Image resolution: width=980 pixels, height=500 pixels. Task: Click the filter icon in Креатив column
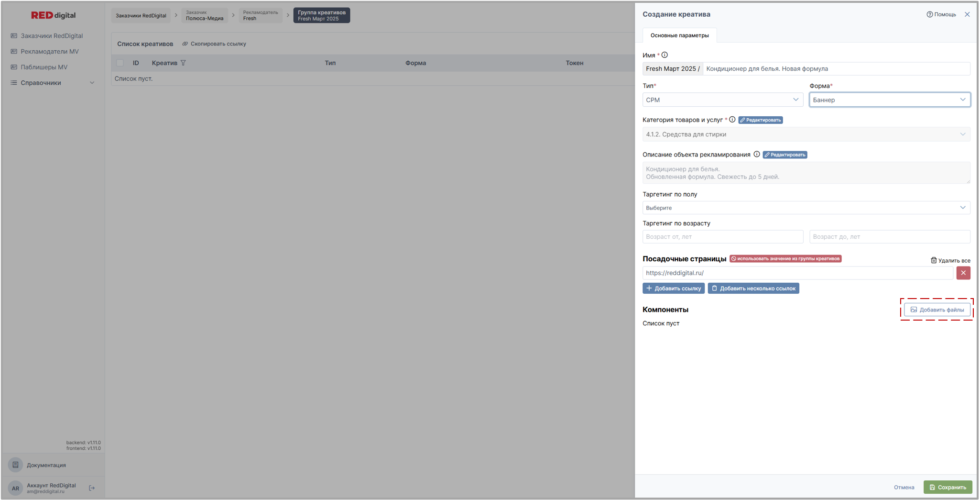pyautogui.click(x=183, y=63)
